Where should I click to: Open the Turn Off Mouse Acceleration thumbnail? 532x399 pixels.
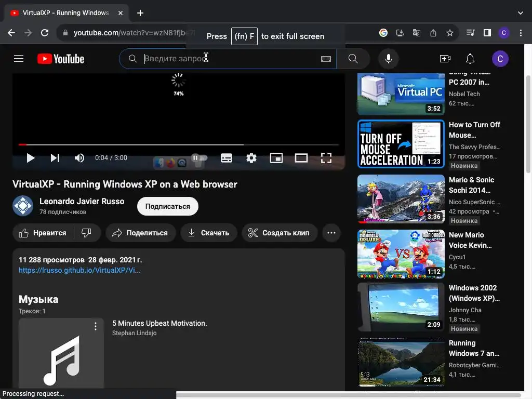pyautogui.click(x=401, y=144)
